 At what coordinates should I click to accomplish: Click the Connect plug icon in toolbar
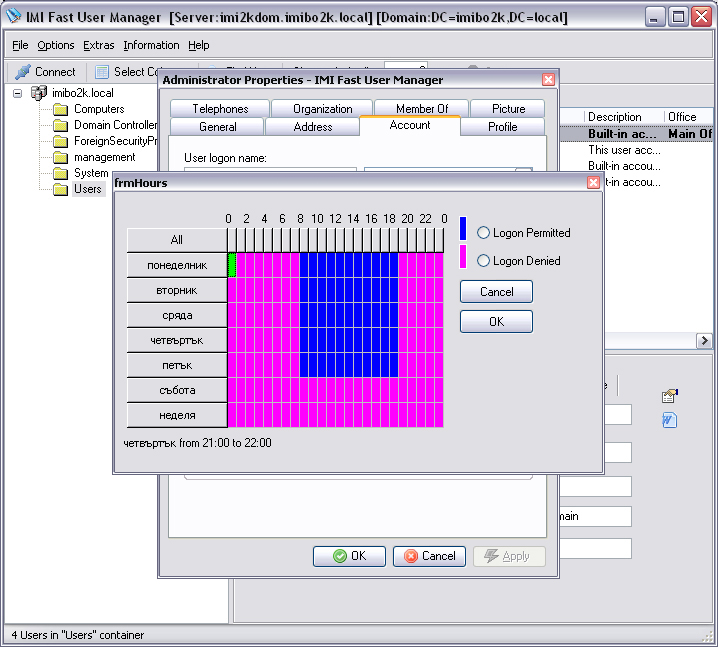pyautogui.click(x=23, y=72)
